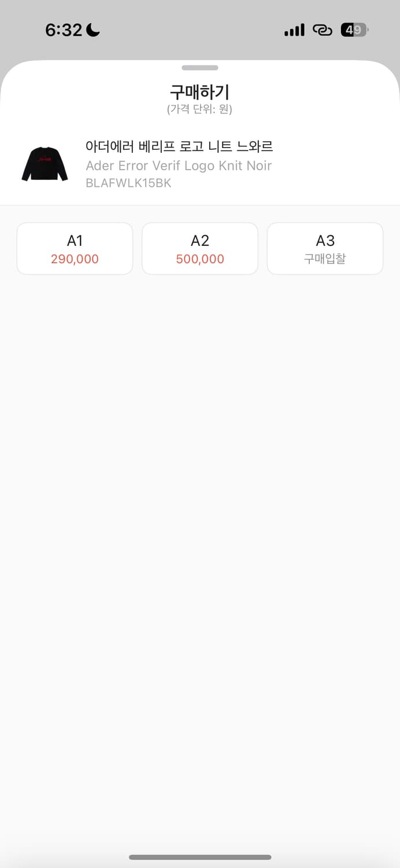Select option A1 priced 290,000

[x=75, y=248]
